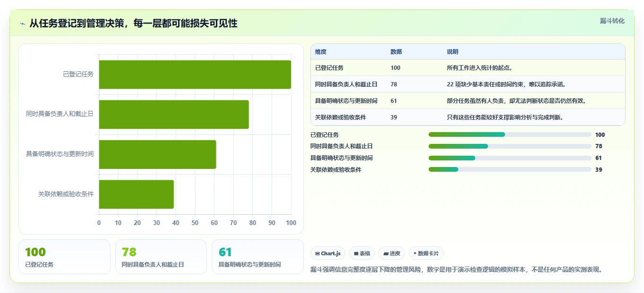Click the 同时具备负责人和截止日 progress bar

(510, 146)
